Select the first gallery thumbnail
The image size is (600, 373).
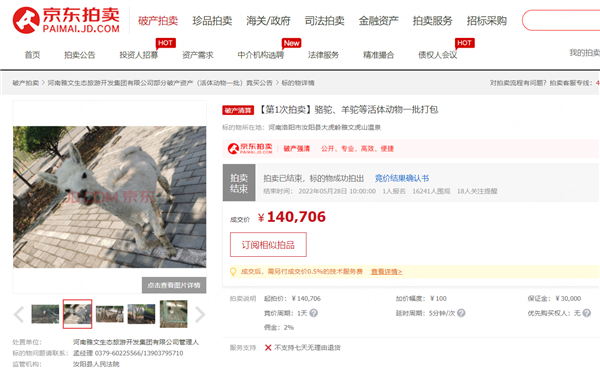click(x=45, y=314)
